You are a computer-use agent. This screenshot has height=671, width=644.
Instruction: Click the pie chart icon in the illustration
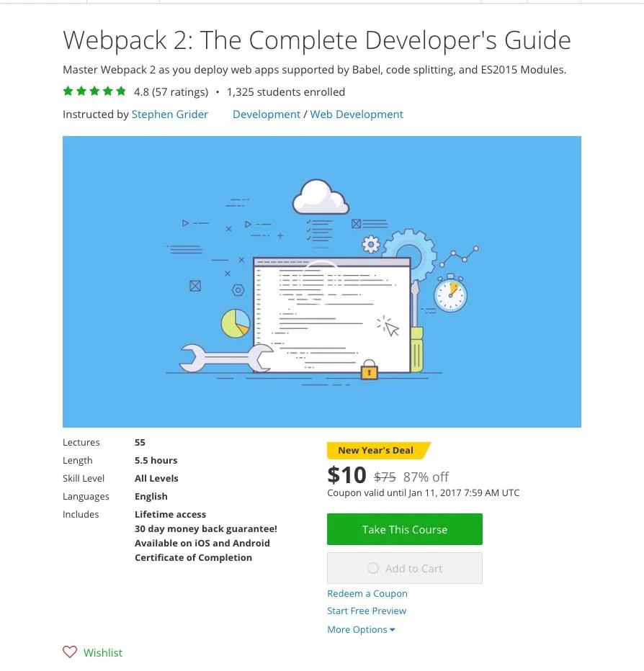(235, 323)
